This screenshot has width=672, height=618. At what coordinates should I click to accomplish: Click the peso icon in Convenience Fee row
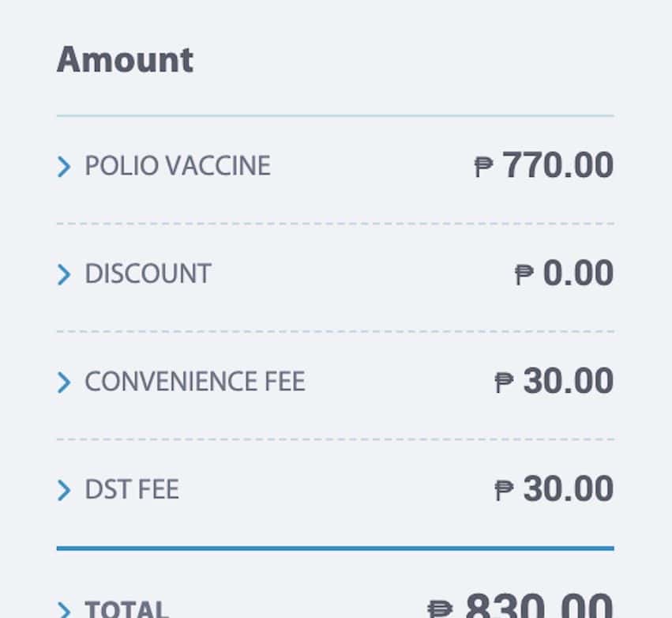(x=504, y=382)
